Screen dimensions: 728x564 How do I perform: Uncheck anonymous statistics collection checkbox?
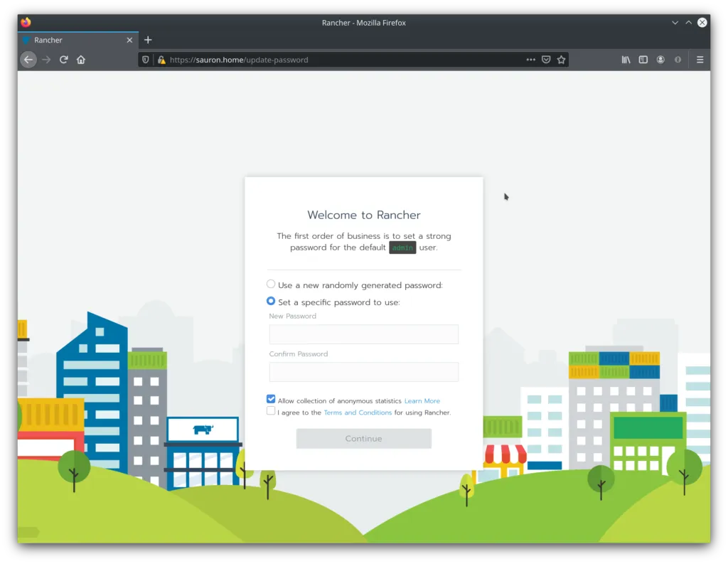pyautogui.click(x=271, y=400)
